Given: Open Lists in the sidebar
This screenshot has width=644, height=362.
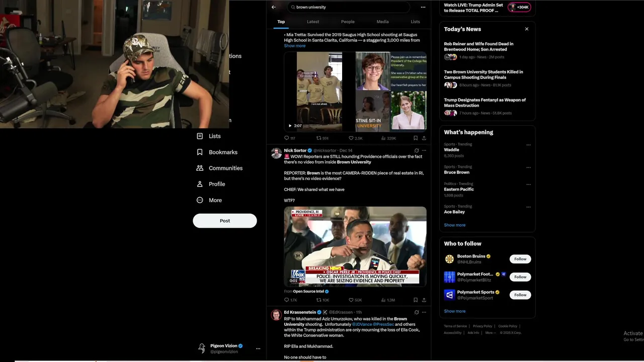Looking at the screenshot, I should click(x=209, y=136).
